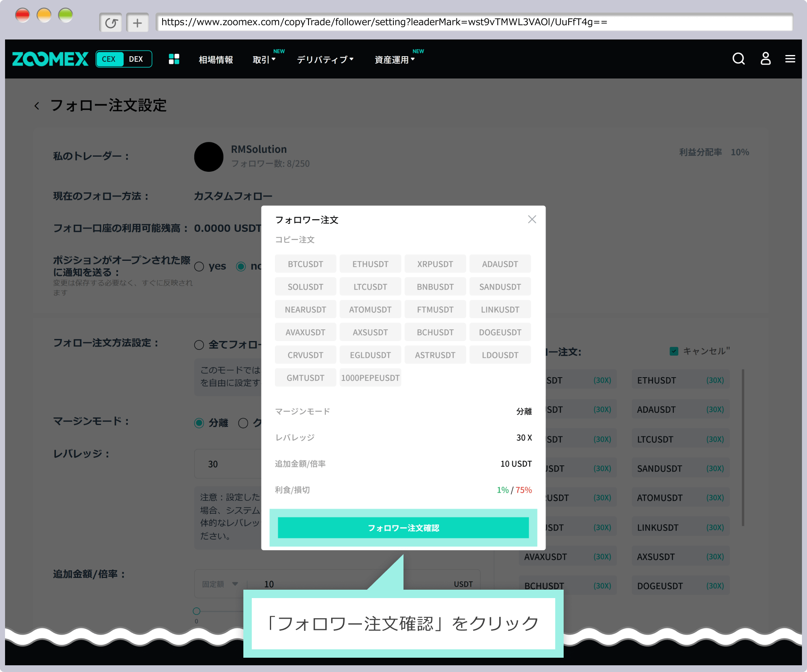Screen dimensions: 807x672
Task: Click the CRVUSDT chip in dialog
Action: click(x=306, y=355)
